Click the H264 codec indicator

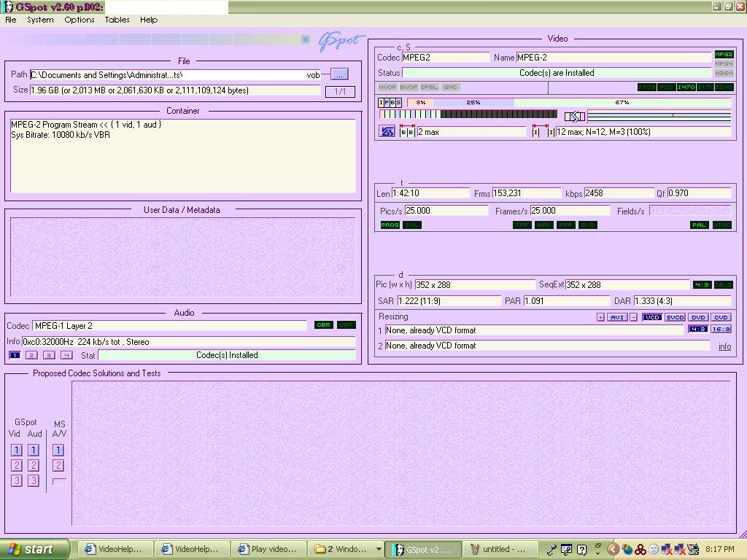724,73
